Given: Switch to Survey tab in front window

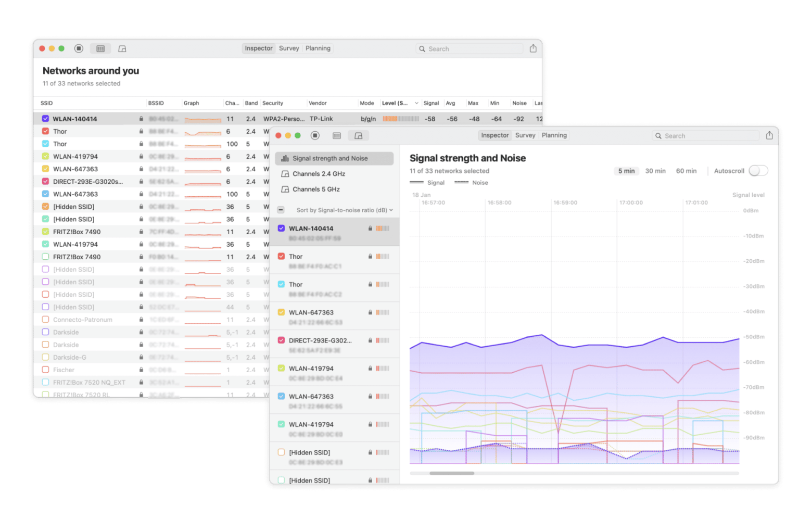Looking at the screenshot, I should pyautogui.click(x=525, y=135).
